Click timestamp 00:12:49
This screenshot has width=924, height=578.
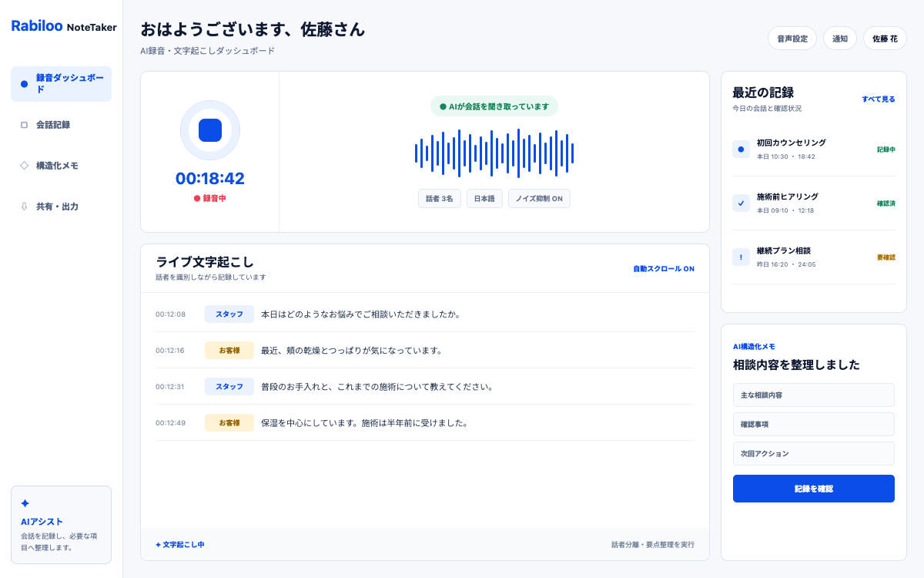170,423
